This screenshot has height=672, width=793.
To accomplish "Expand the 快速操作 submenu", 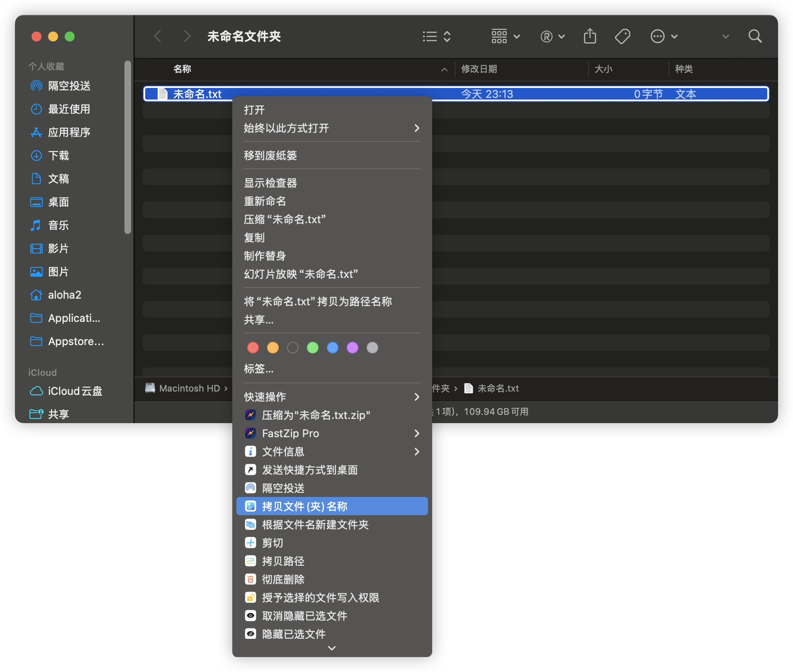I will pos(332,397).
